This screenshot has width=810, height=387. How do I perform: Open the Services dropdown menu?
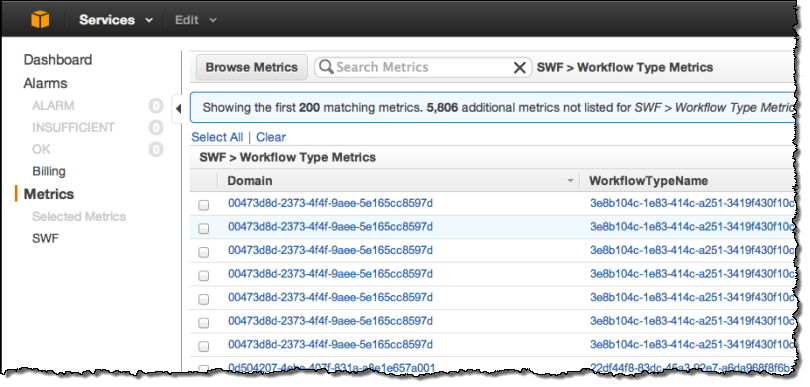[x=116, y=20]
